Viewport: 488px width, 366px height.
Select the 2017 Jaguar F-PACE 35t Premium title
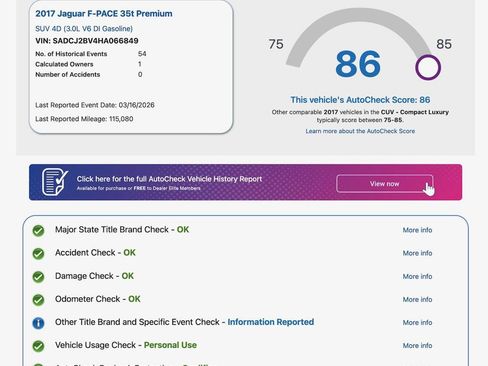pos(104,14)
